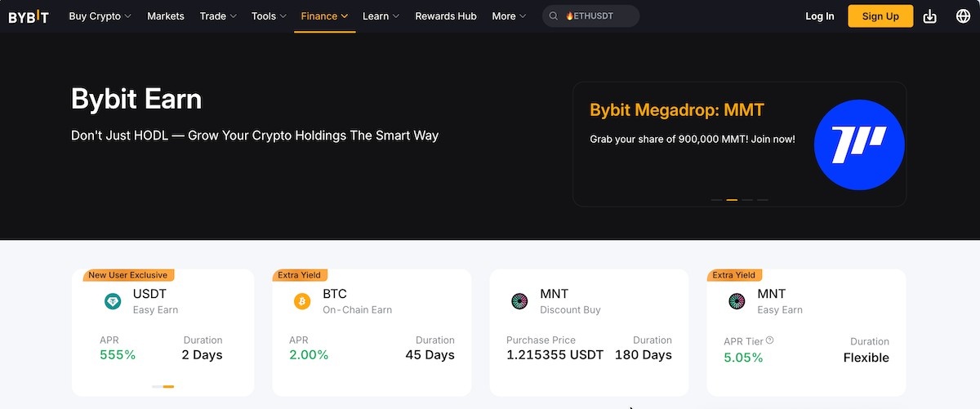Click the Bybit Earn heading
980x409 pixels.
[x=136, y=100]
